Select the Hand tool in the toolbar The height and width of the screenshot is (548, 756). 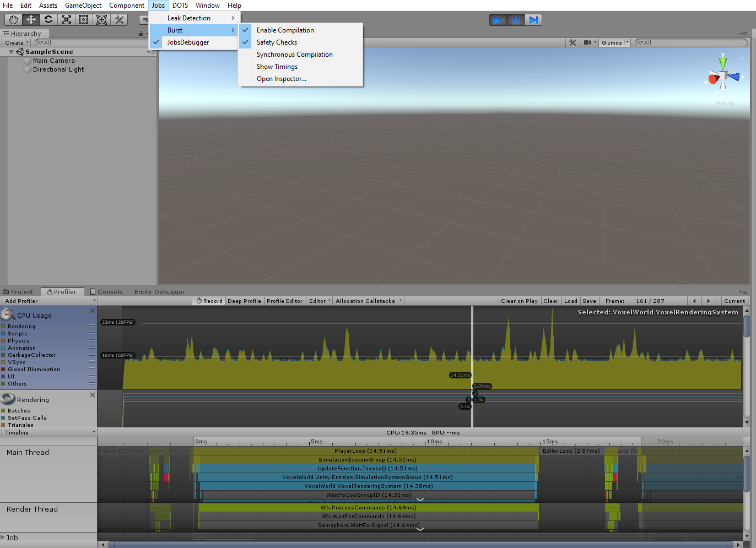14,20
